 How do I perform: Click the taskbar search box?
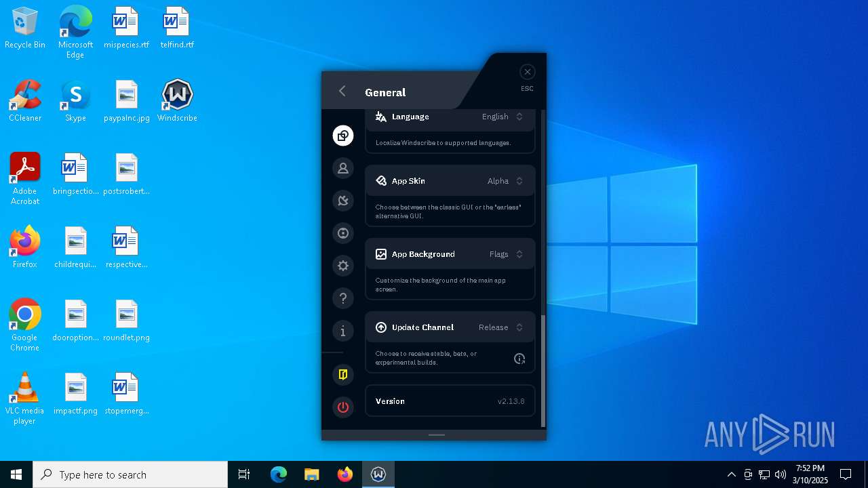(130, 474)
